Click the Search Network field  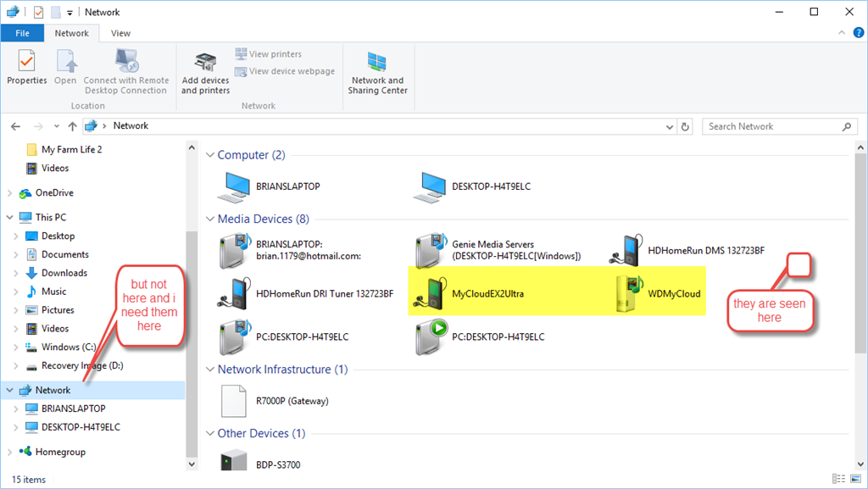(x=780, y=126)
